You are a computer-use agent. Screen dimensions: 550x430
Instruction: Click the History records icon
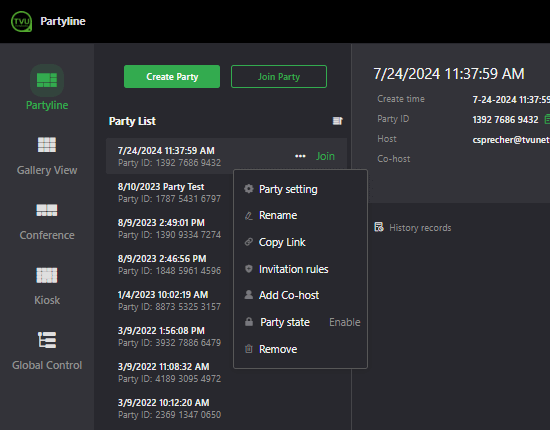point(379,227)
